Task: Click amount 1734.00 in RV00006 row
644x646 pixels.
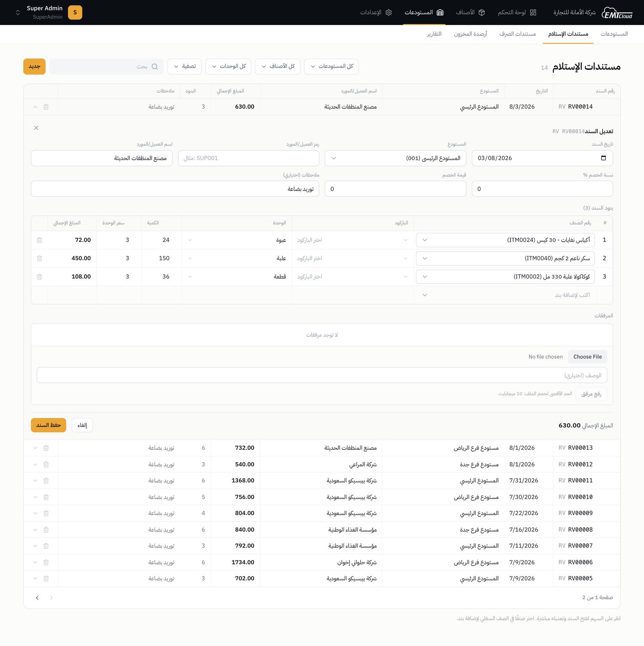Action: click(x=243, y=562)
